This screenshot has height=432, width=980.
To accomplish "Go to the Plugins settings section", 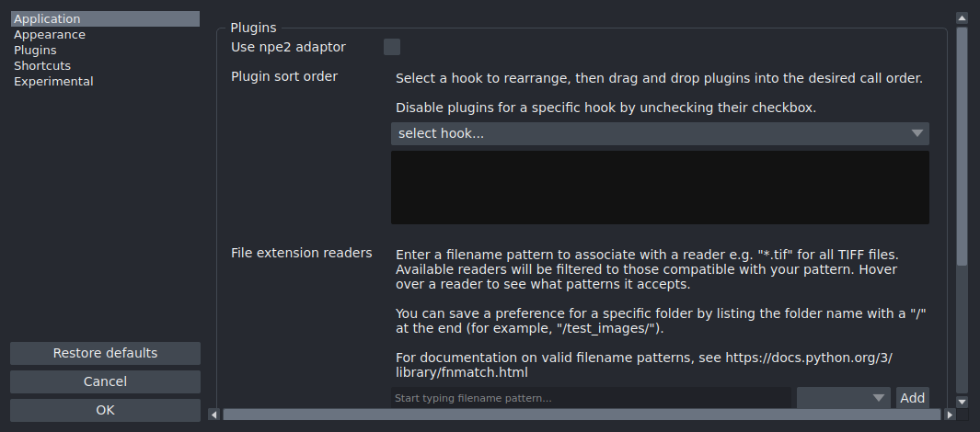I will tap(35, 50).
